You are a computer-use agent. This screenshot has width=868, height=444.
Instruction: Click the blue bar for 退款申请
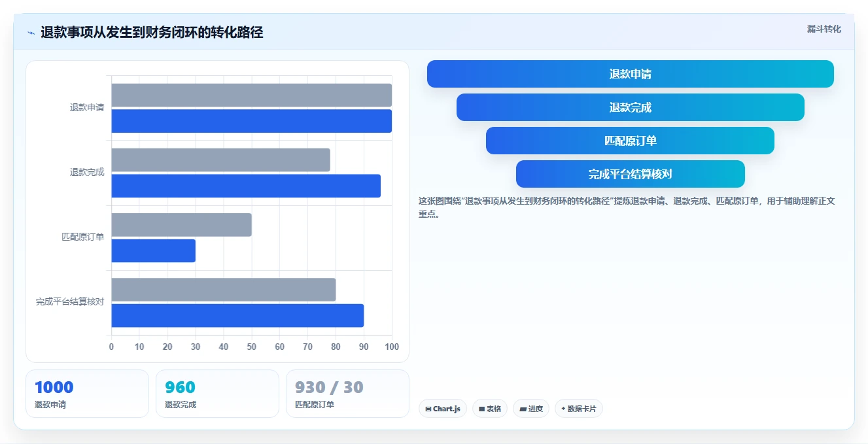click(x=252, y=121)
